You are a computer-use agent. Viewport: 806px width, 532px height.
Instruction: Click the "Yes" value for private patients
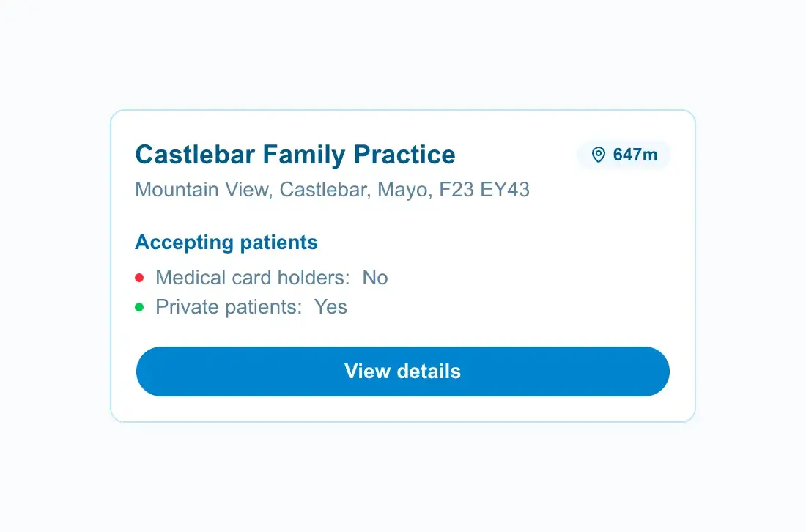pyautogui.click(x=330, y=307)
